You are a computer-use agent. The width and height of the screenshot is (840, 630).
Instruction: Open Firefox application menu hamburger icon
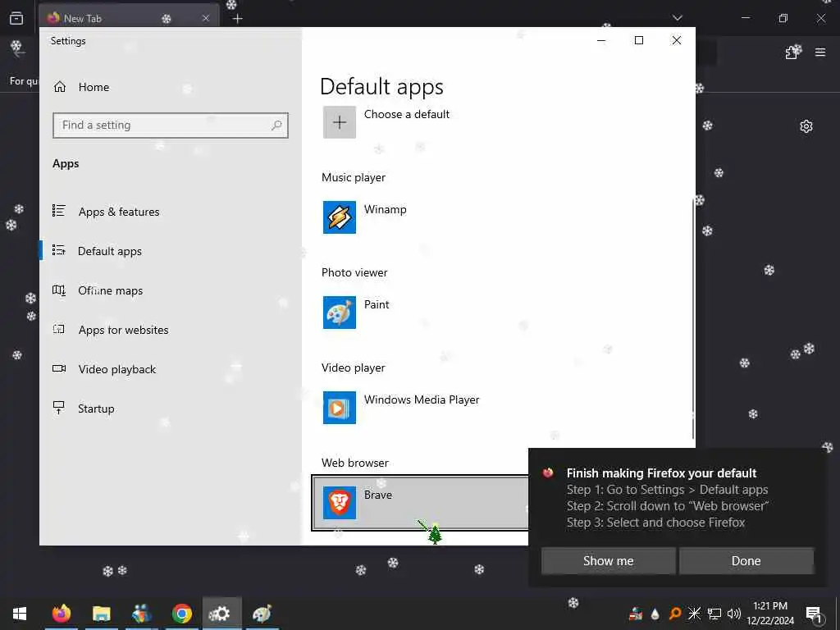coord(820,52)
